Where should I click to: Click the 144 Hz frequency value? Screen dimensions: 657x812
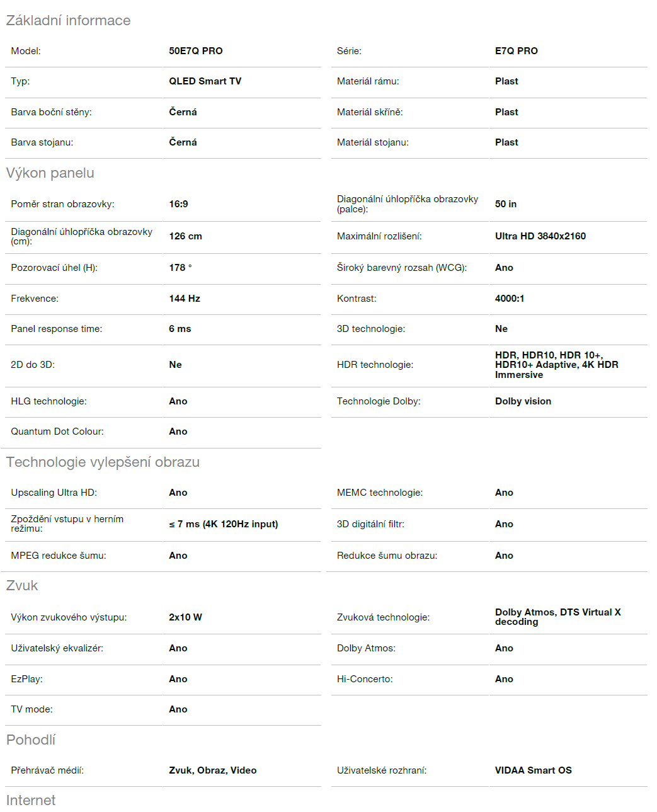pyautogui.click(x=184, y=299)
